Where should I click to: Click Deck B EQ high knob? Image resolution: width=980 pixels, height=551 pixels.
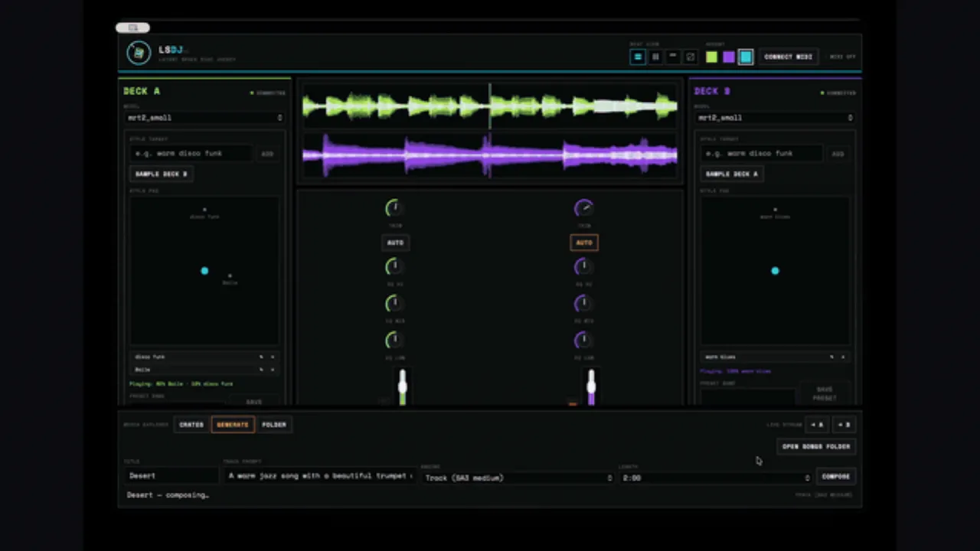click(583, 266)
